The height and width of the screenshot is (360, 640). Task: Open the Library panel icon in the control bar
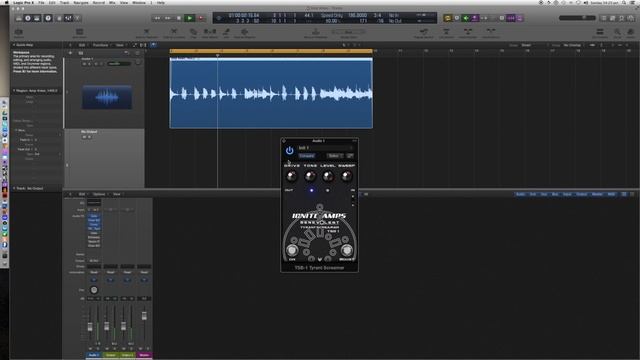(x=19, y=18)
